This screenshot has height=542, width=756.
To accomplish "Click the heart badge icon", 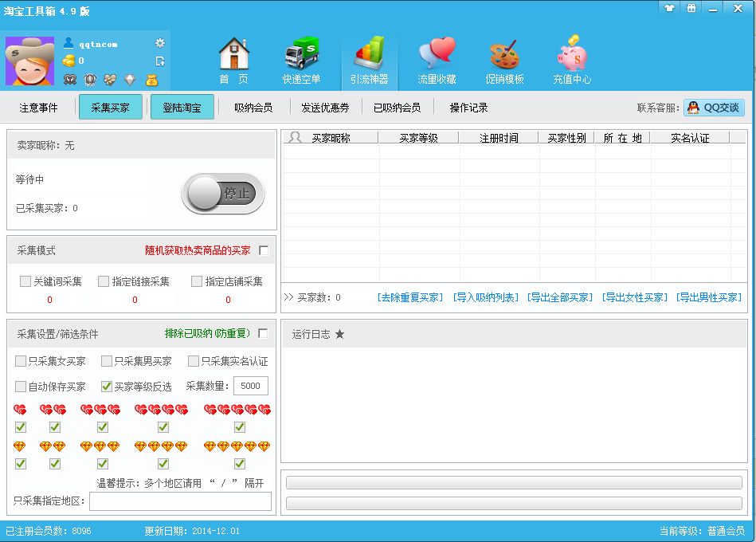I will coord(110,80).
